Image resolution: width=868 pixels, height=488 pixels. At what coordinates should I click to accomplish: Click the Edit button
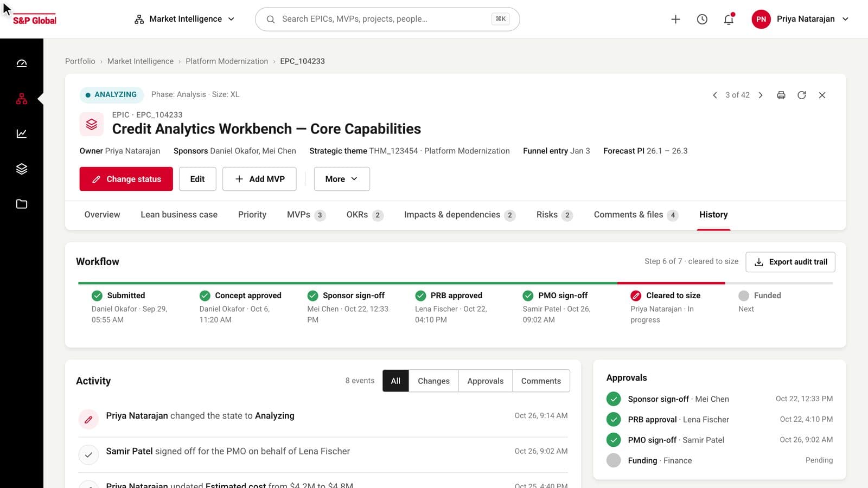197,179
